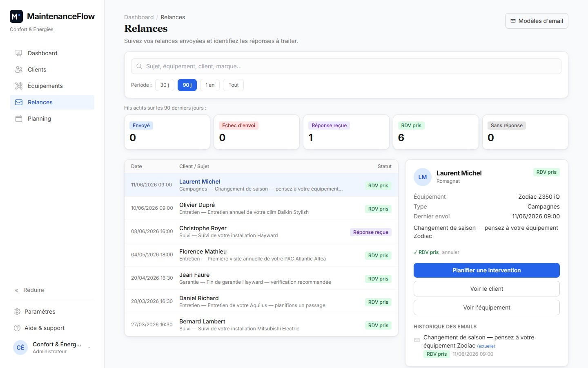Set period filter to Tout
Viewport: 588px width, 368px height.
point(234,85)
